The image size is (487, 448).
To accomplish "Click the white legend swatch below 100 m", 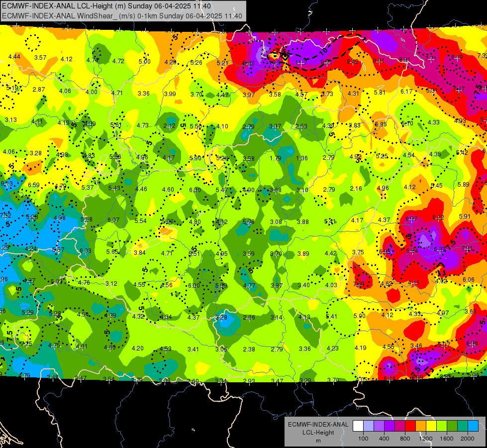I will click(358, 426).
